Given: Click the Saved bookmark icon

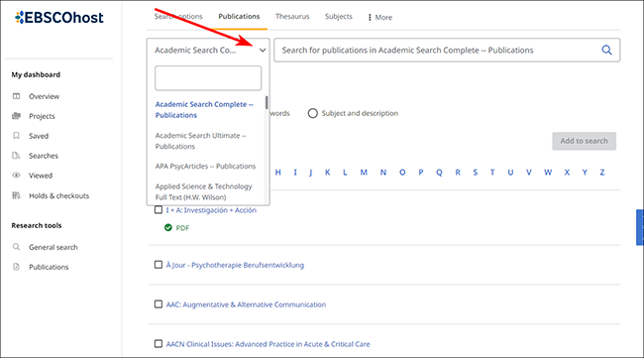Looking at the screenshot, I should point(16,136).
